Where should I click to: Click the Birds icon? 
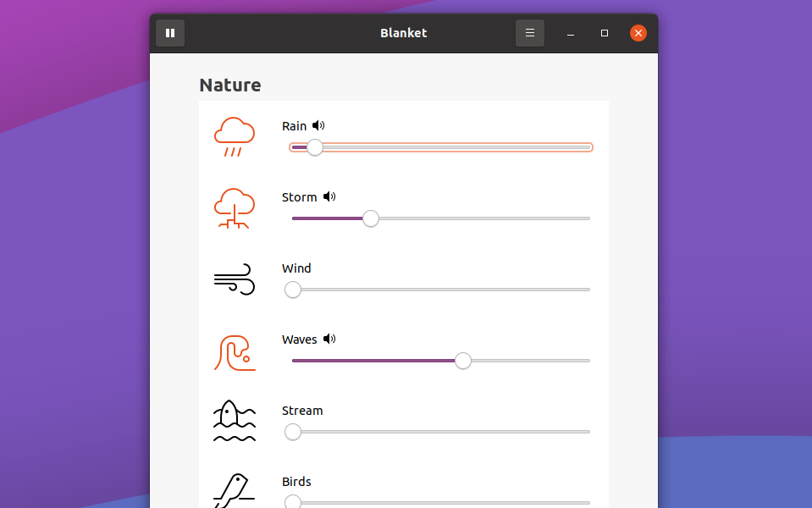click(x=234, y=490)
